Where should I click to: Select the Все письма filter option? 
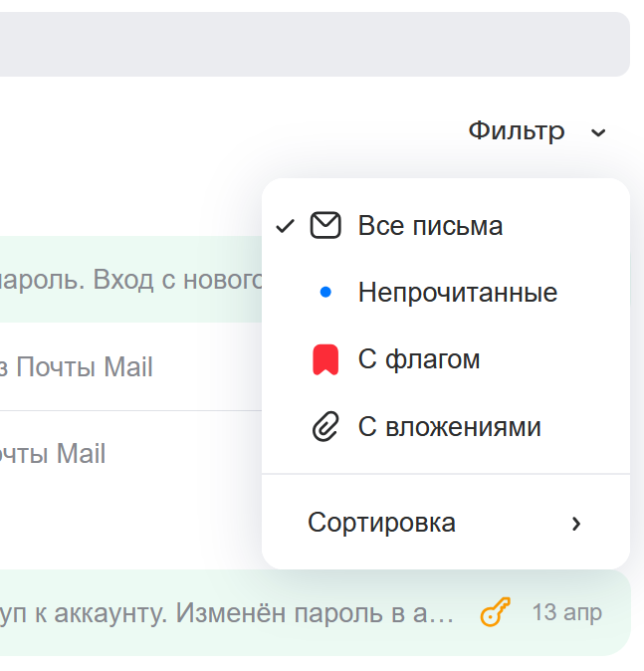click(x=430, y=226)
